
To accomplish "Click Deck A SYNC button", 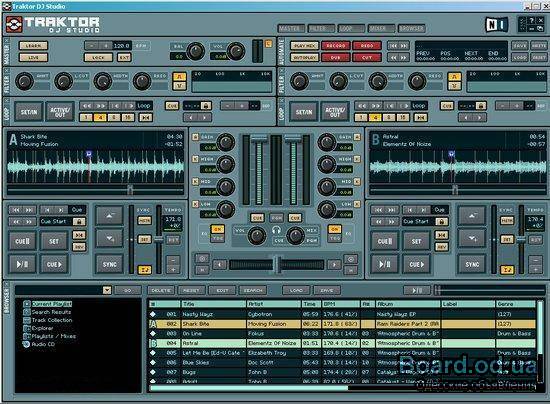I will point(109,264).
